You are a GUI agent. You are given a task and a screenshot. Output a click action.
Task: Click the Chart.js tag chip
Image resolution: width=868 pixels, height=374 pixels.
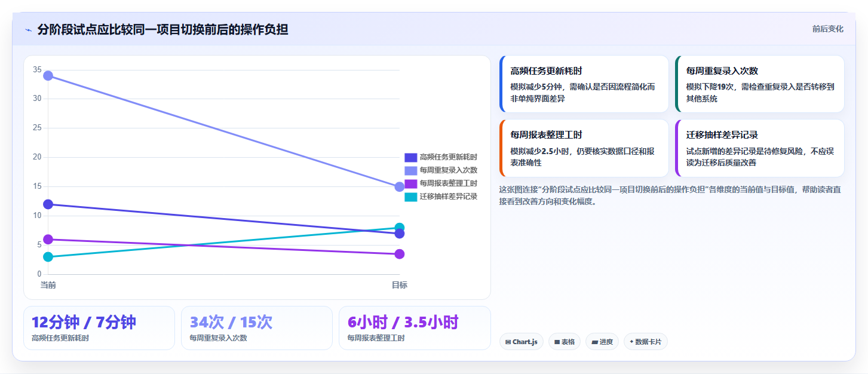click(x=521, y=342)
